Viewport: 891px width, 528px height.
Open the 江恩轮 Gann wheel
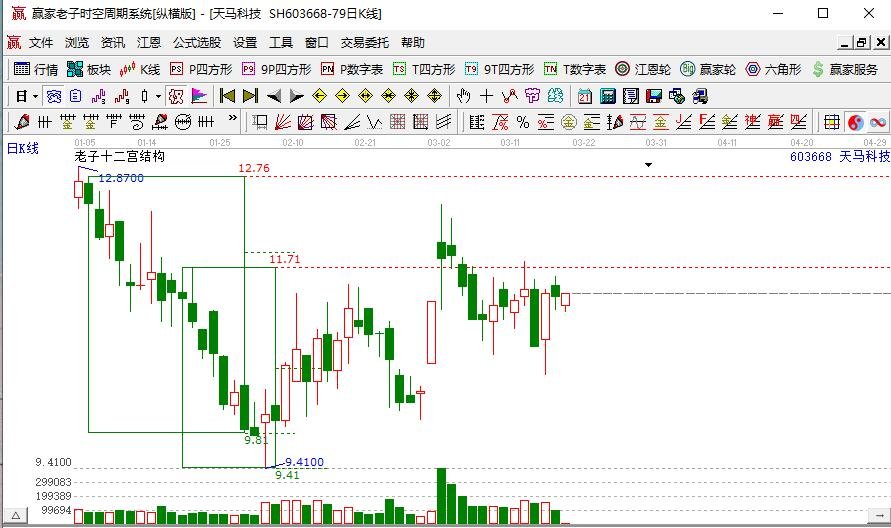pyautogui.click(x=643, y=69)
